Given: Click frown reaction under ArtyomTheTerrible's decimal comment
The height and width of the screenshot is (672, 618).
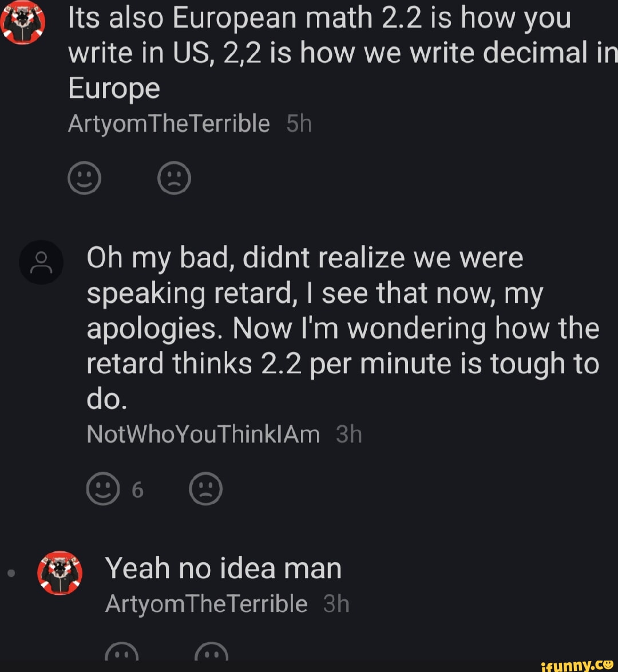Looking at the screenshot, I should click(174, 178).
